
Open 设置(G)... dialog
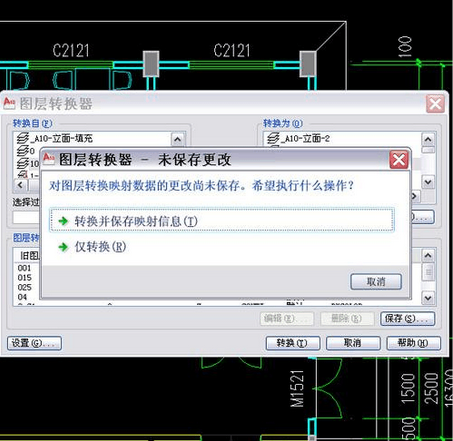coord(34,343)
